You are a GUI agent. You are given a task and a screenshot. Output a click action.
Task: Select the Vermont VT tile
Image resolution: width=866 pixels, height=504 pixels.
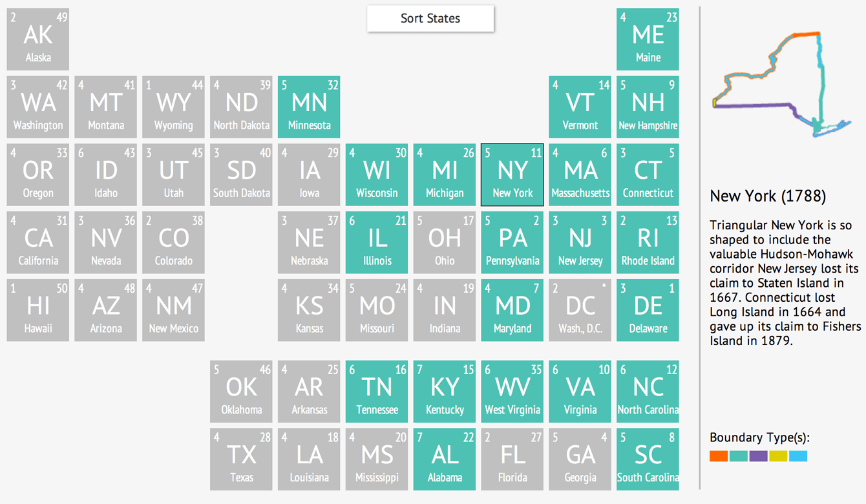(580, 107)
